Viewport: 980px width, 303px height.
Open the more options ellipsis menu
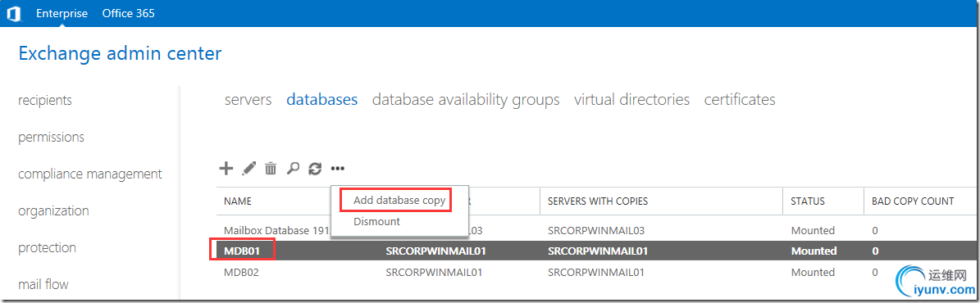338,168
